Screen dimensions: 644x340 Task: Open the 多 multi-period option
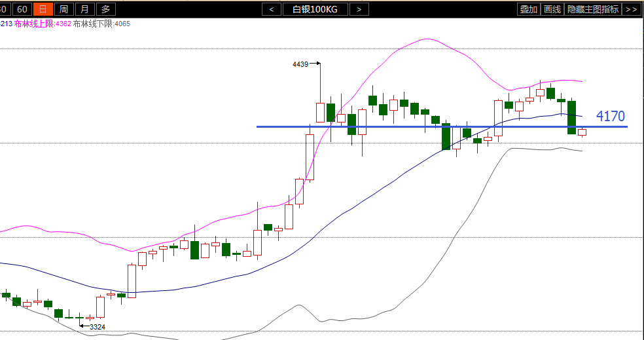click(x=106, y=9)
